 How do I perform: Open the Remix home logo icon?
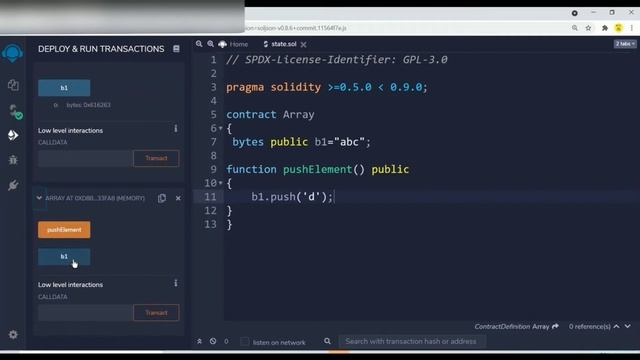[12, 53]
